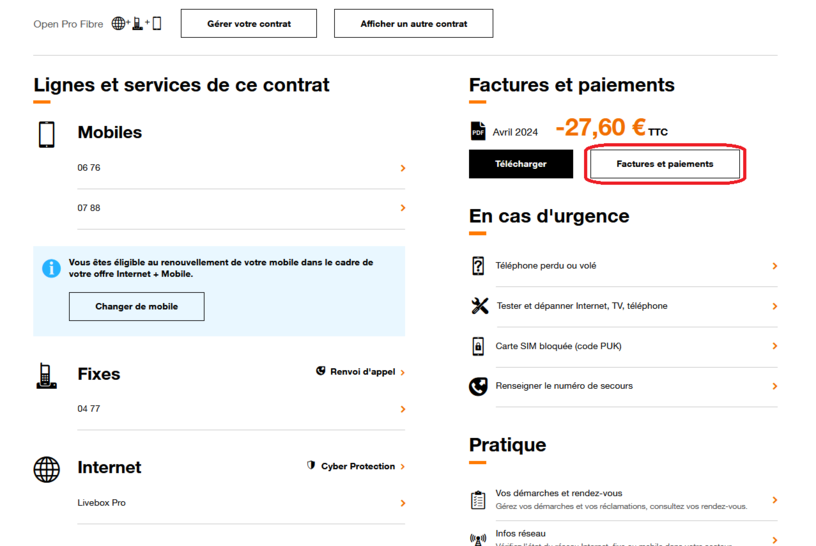Image resolution: width=816 pixels, height=546 pixels.
Task: Select the mobile line 07 88 text
Action: [89, 208]
